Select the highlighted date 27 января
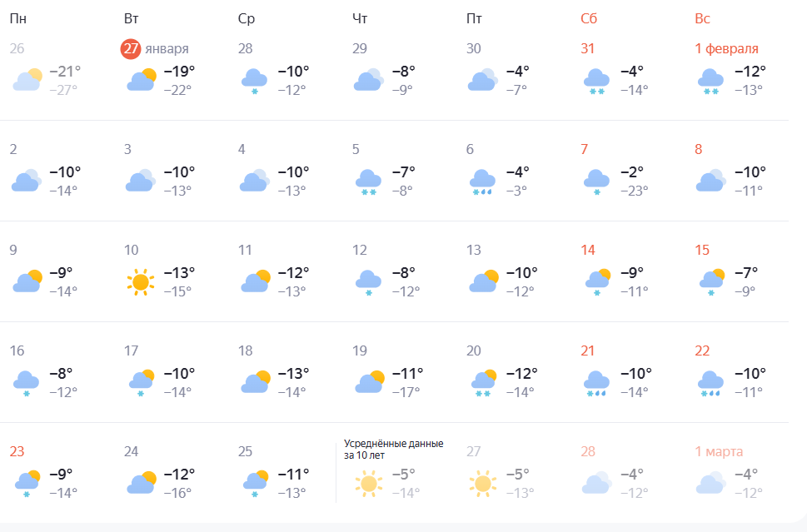 [155, 48]
